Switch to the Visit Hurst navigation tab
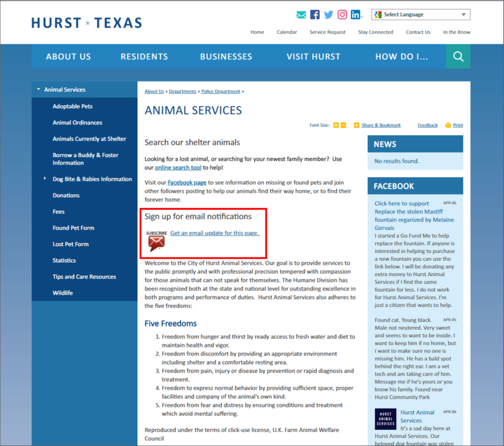The width and height of the screenshot is (504, 446). pos(314,56)
